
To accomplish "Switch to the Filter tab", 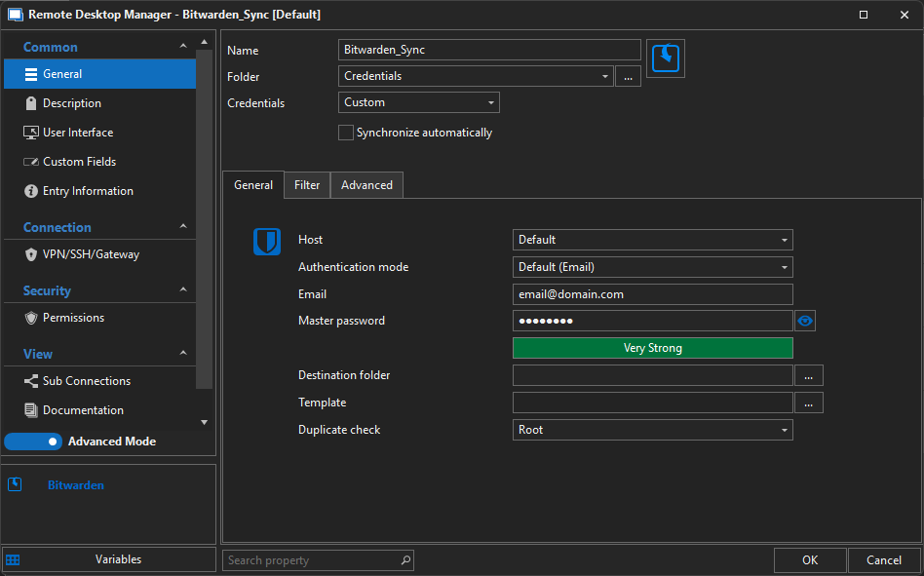I will coord(307,185).
